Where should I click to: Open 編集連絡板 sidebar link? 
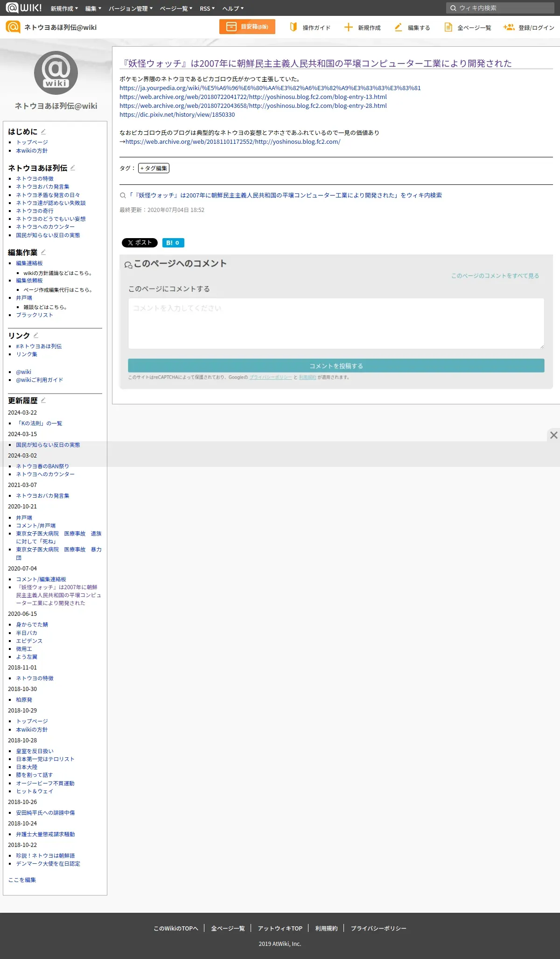29,263
